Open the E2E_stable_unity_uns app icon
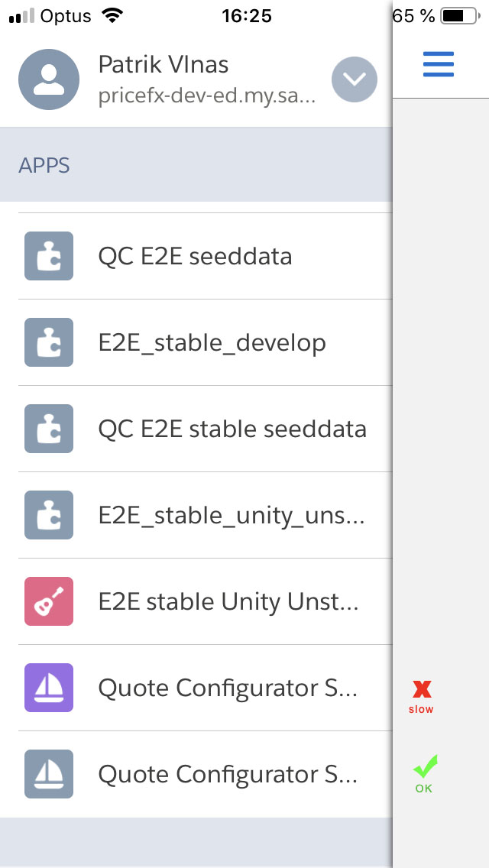Viewport: 489px width, 868px height. click(48, 515)
